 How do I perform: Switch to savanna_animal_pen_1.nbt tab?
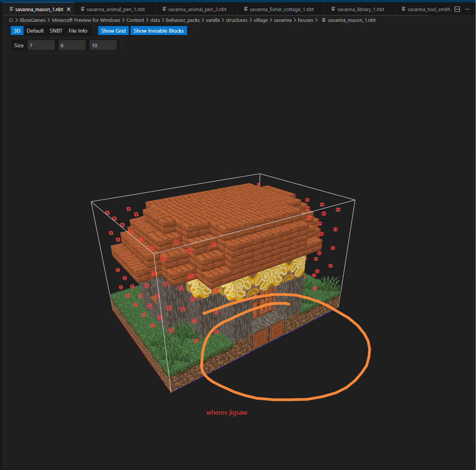116,9
